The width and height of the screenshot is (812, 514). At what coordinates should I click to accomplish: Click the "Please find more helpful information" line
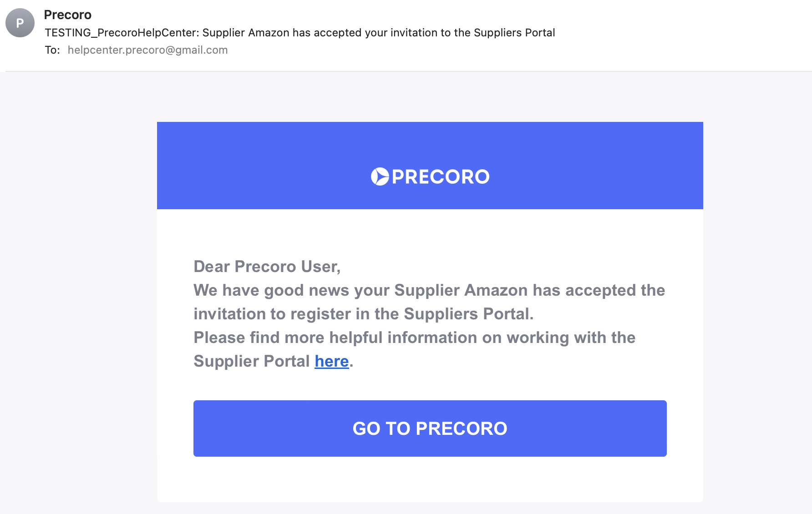point(415,338)
